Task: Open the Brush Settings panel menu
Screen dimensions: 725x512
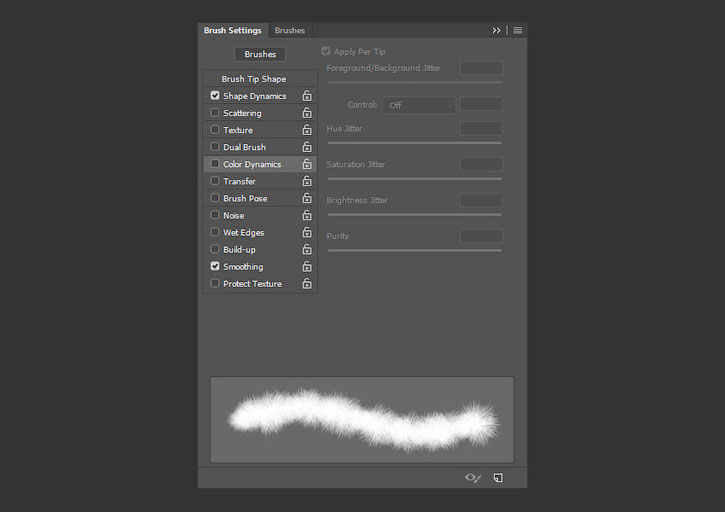Action: [x=517, y=31]
